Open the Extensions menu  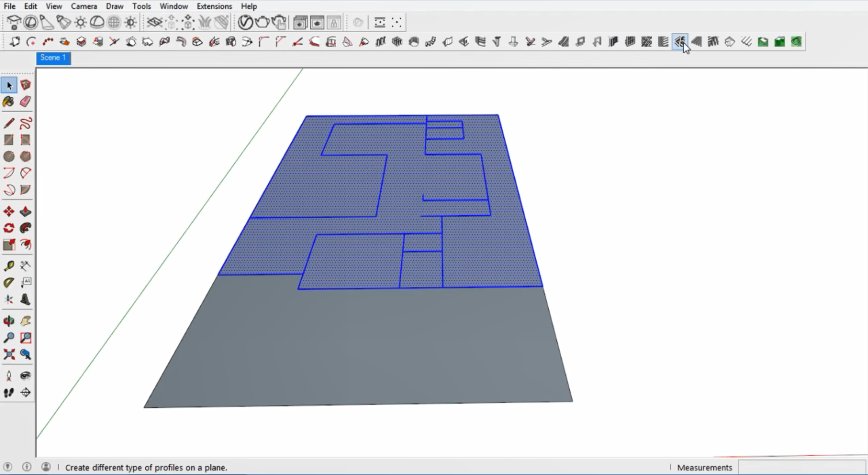pyautogui.click(x=214, y=6)
